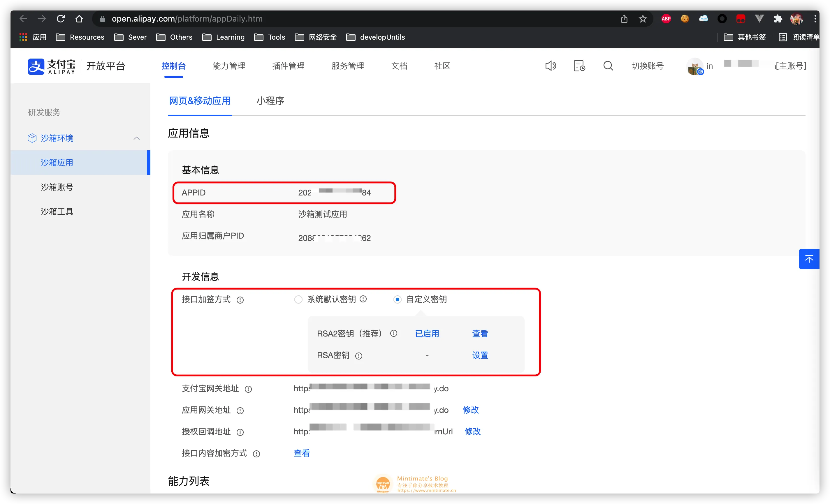Click the 切换账号 link
The image size is (830, 504).
click(x=648, y=66)
